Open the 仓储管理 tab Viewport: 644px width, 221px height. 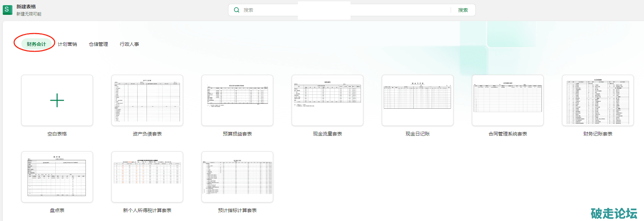pos(98,44)
